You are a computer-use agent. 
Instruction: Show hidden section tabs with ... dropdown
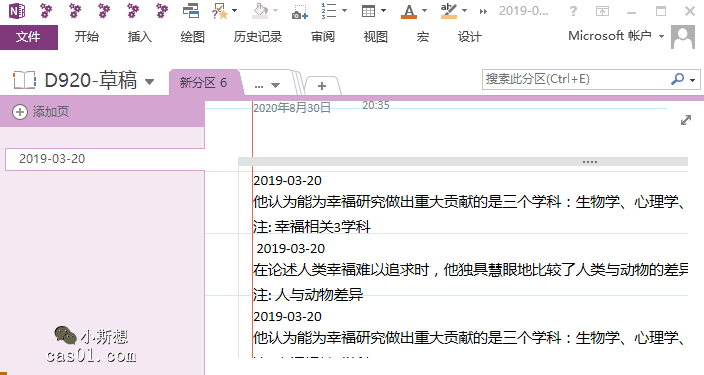coord(267,85)
